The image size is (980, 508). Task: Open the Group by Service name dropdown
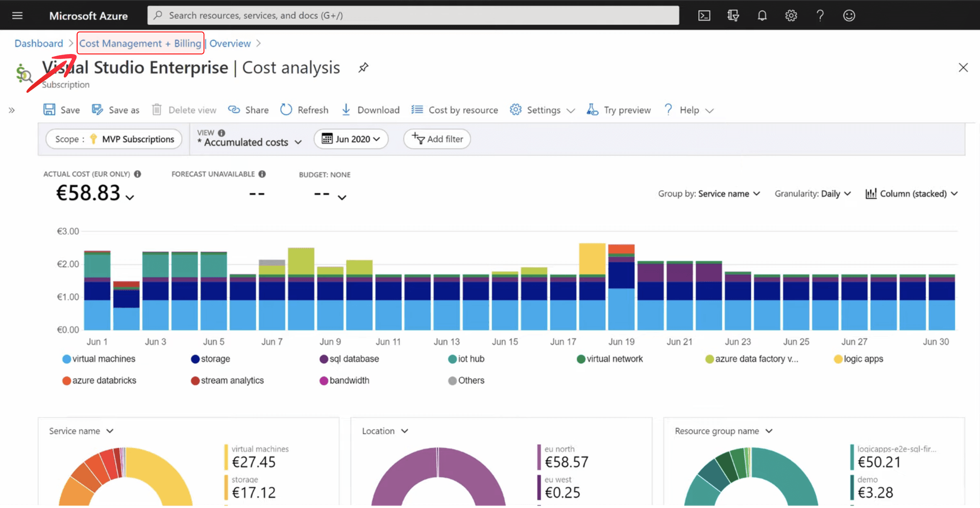[709, 194]
